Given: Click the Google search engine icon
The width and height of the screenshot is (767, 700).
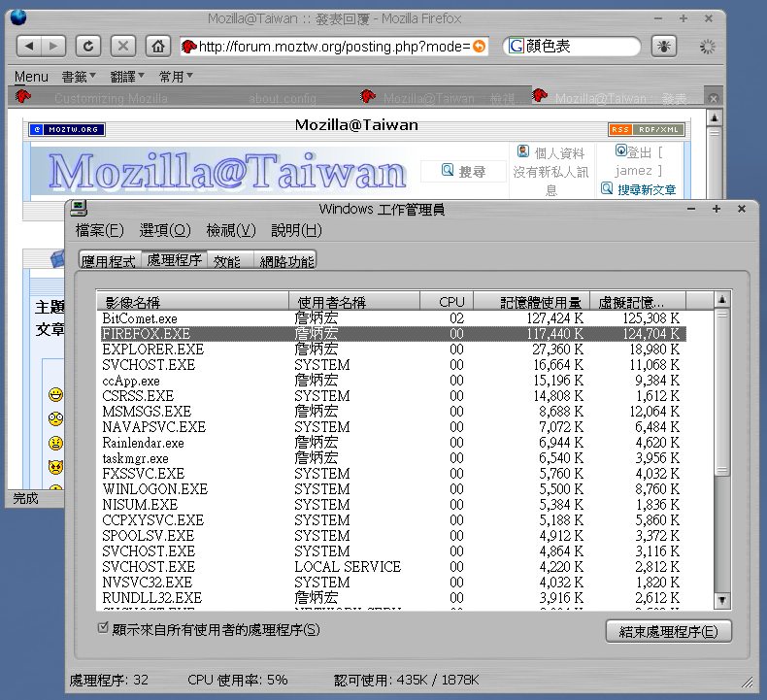Looking at the screenshot, I should click(x=515, y=47).
